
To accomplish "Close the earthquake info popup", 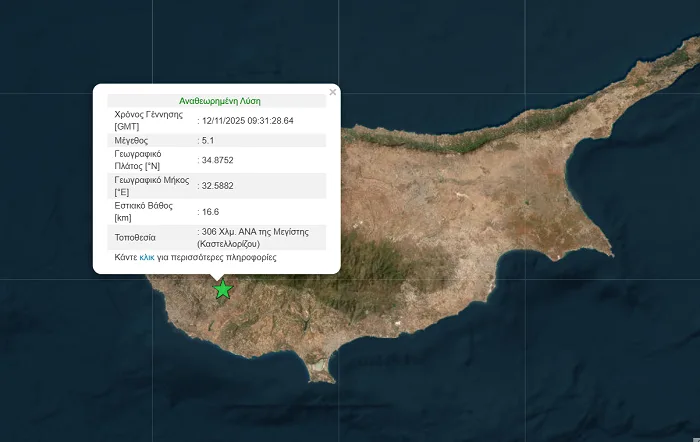I will coord(333,92).
